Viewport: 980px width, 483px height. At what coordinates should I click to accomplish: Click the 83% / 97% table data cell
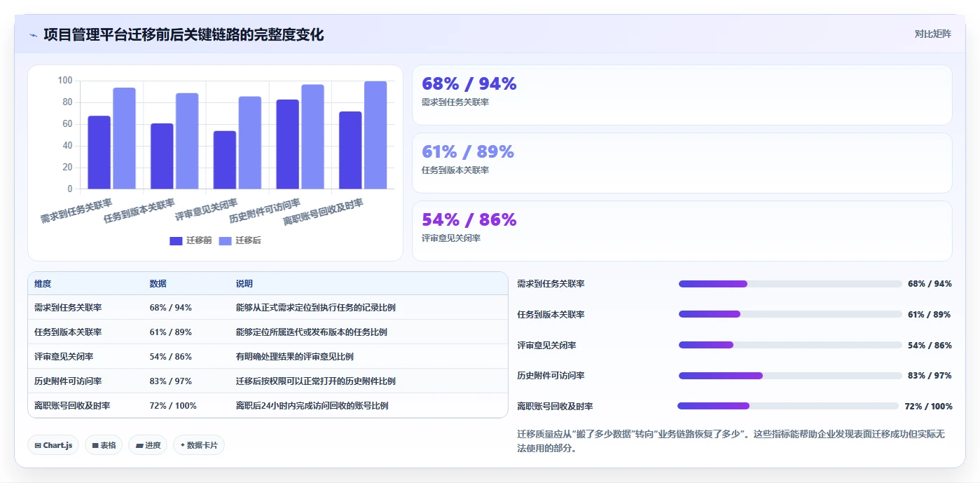[170, 381]
